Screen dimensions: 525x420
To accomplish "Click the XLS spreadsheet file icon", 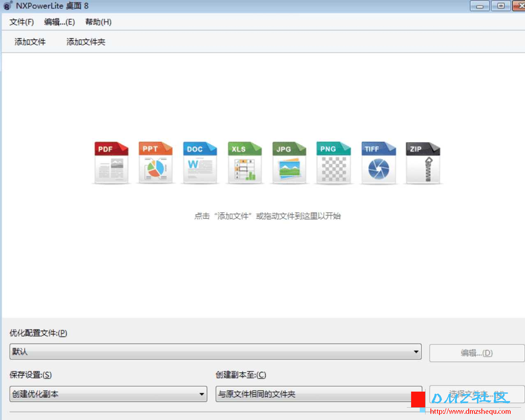I will tap(245, 163).
